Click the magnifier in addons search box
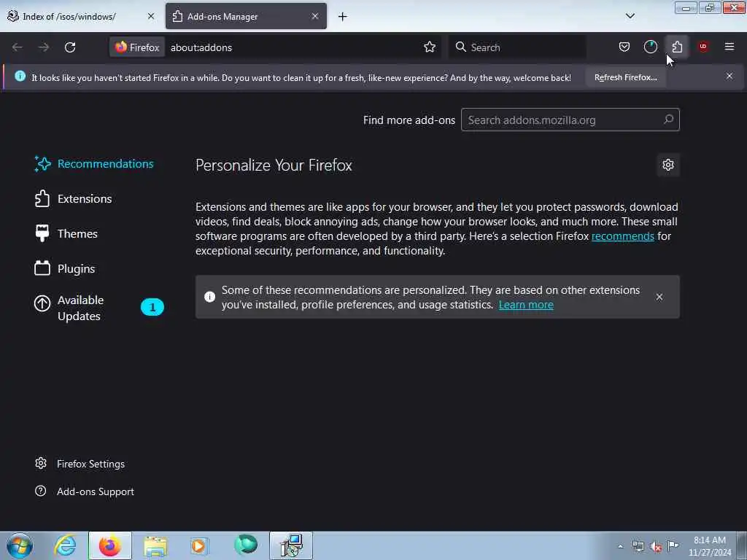Image resolution: width=747 pixels, height=560 pixels. click(669, 120)
